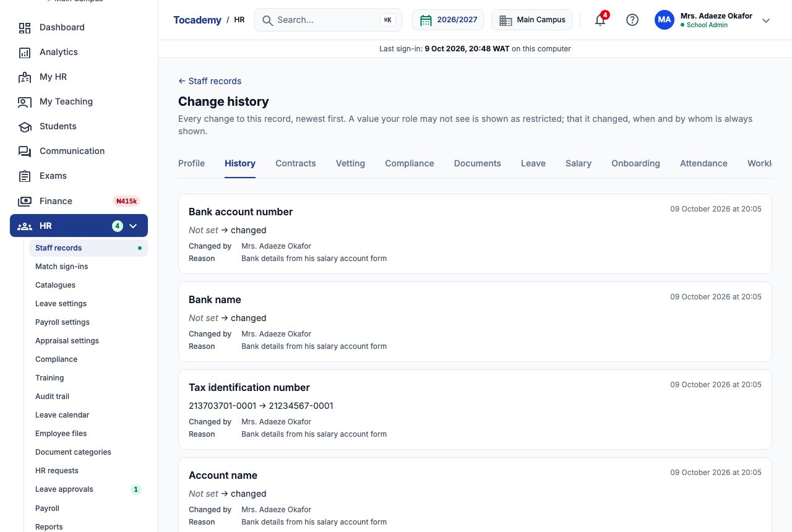Open Audit trail submenu item

(x=88, y=397)
